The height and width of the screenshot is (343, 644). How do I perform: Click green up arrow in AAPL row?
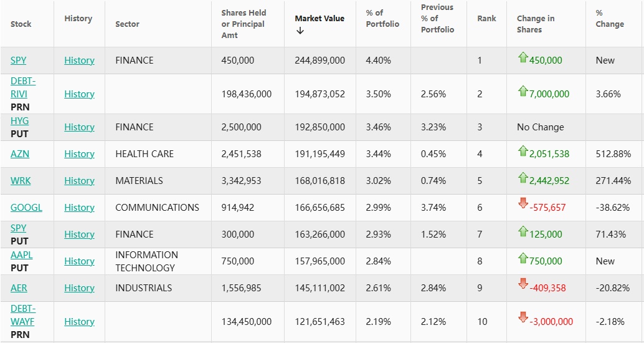(523, 259)
